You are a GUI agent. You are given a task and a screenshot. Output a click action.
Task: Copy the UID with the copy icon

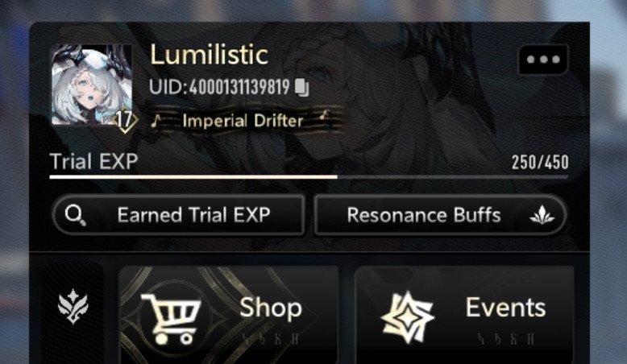302,88
